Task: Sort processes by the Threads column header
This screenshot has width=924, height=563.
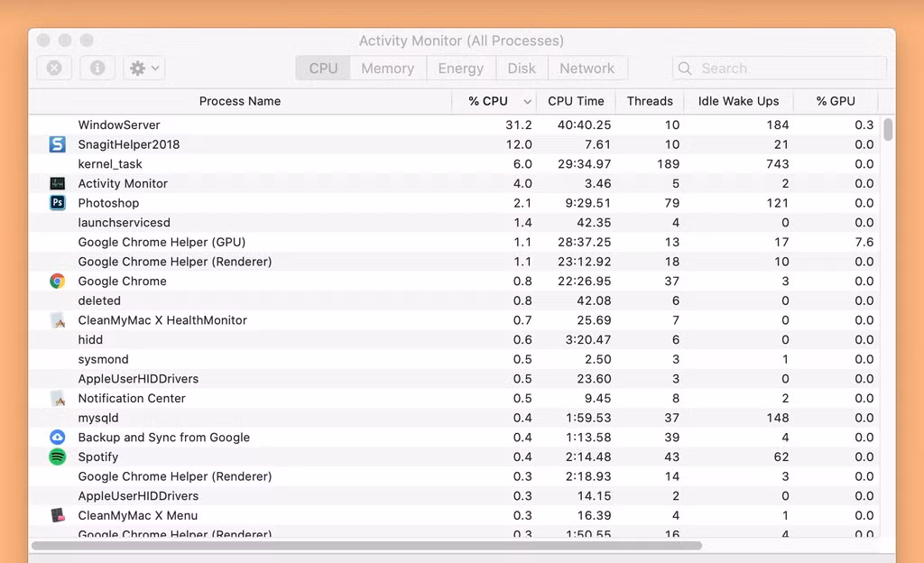Action: [x=650, y=101]
